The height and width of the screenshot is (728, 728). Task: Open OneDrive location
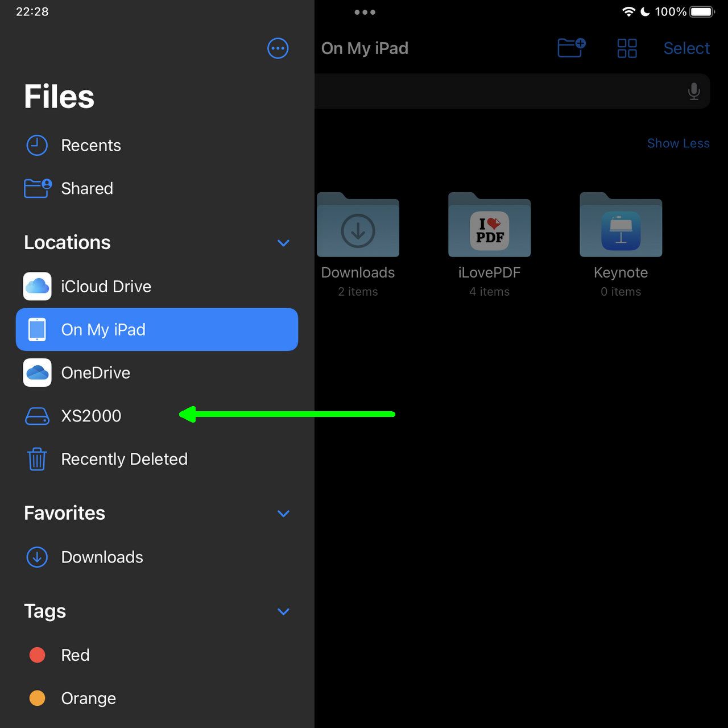[x=157, y=373]
